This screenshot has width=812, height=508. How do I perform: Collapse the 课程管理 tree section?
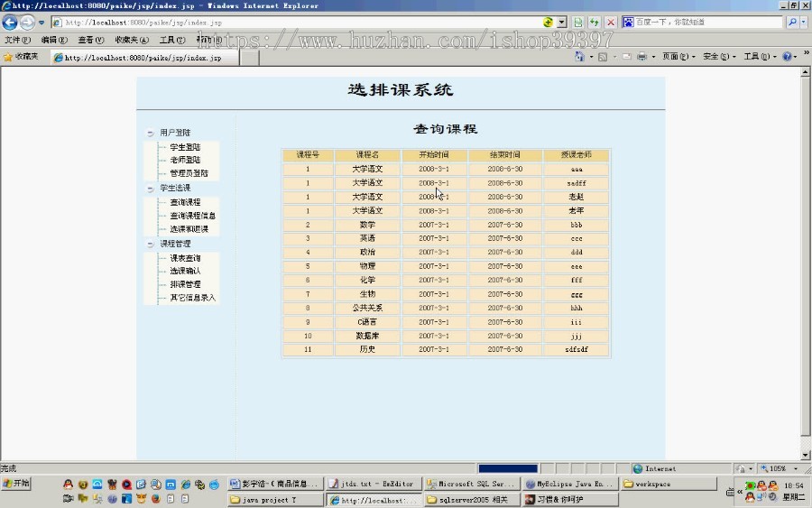click(x=150, y=244)
